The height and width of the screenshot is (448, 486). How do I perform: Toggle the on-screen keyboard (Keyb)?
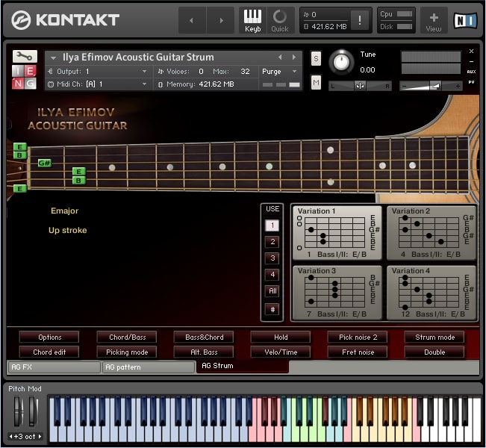(x=252, y=20)
